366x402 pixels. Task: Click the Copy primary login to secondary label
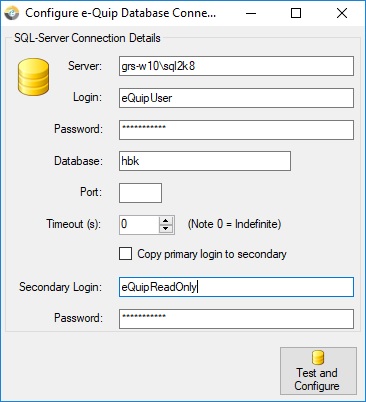[212, 254]
